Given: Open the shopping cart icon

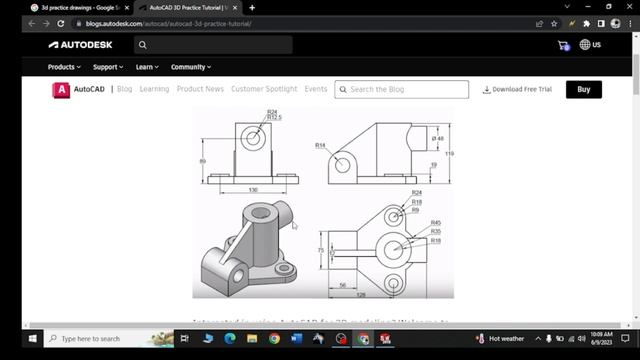Looking at the screenshot, I should pos(564,45).
